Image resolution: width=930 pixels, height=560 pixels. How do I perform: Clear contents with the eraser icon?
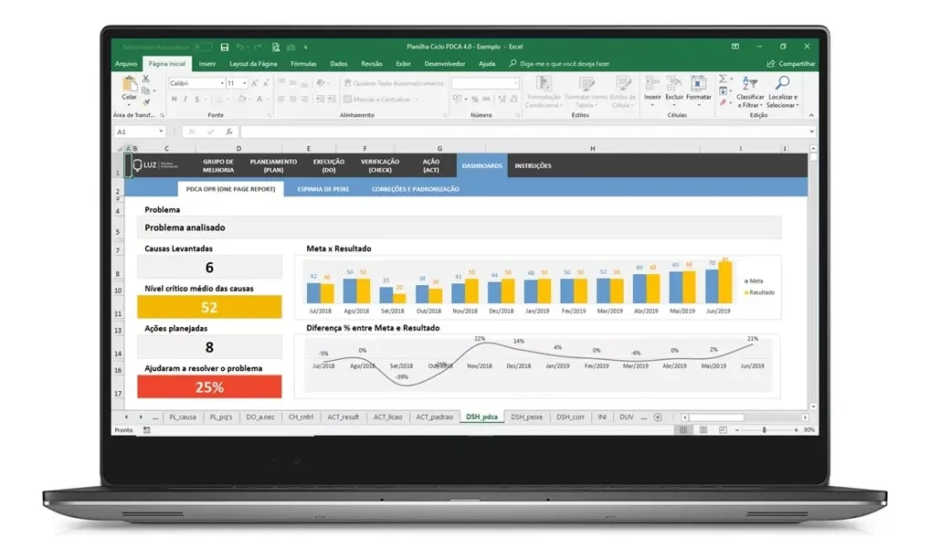pos(723,102)
